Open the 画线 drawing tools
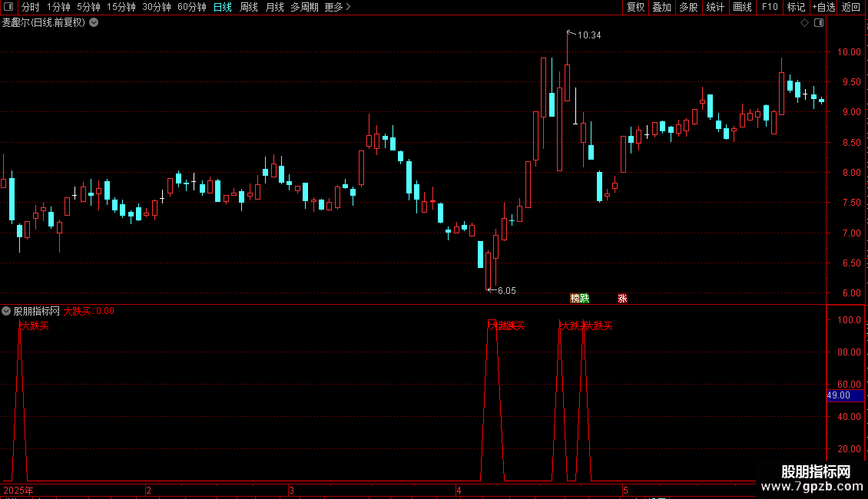 742,7
